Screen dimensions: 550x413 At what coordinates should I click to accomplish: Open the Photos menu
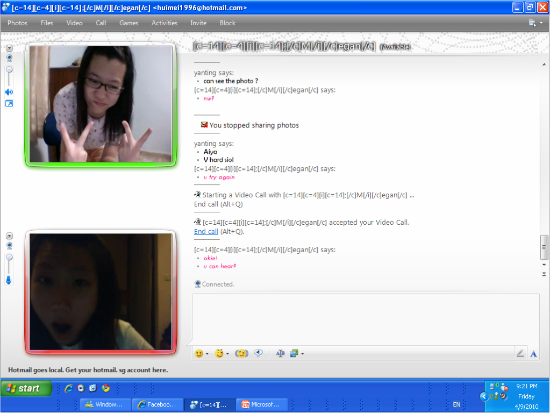pyautogui.click(x=17, y=23)
